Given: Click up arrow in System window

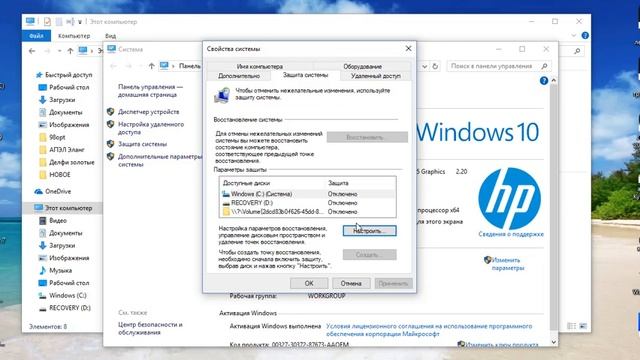Looking at the screenshot, I should [151, 66].
